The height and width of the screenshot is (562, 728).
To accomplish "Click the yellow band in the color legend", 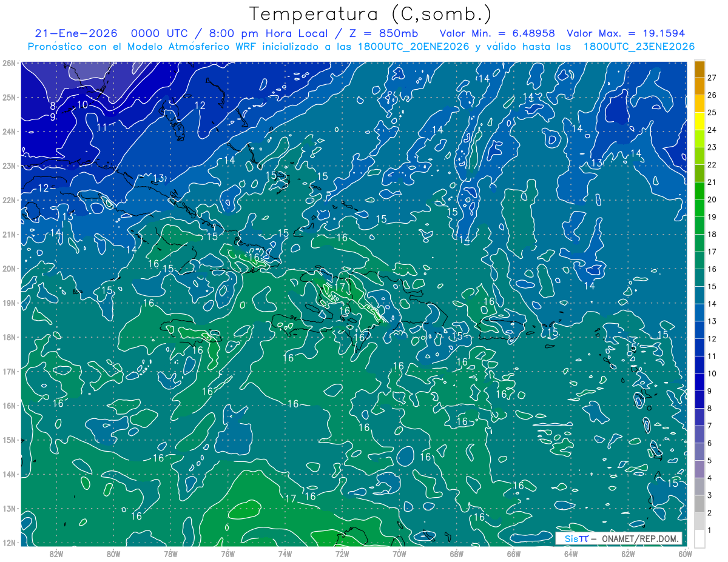I will tap(699, 121).
